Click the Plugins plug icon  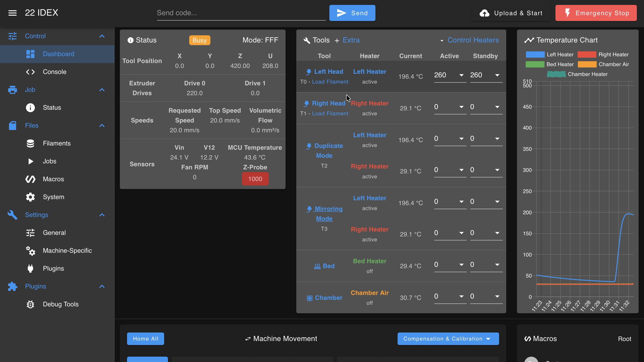tap(30, 269)
